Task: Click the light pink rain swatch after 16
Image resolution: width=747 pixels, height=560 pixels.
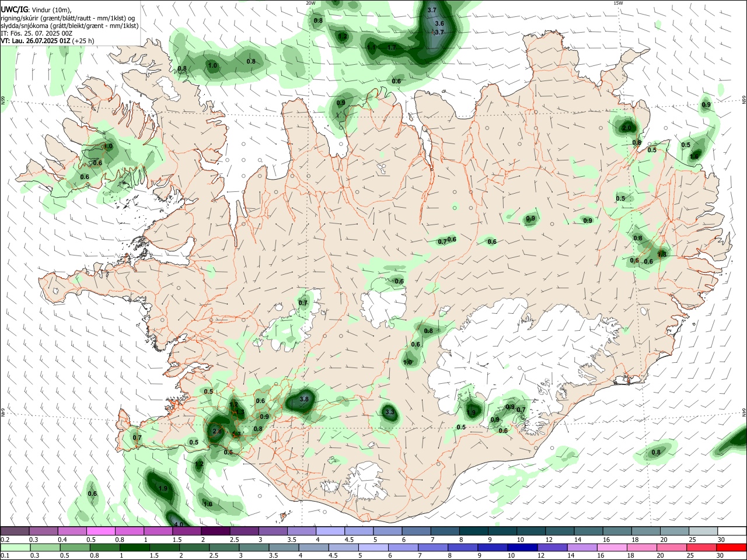Action: coord(612,547)
